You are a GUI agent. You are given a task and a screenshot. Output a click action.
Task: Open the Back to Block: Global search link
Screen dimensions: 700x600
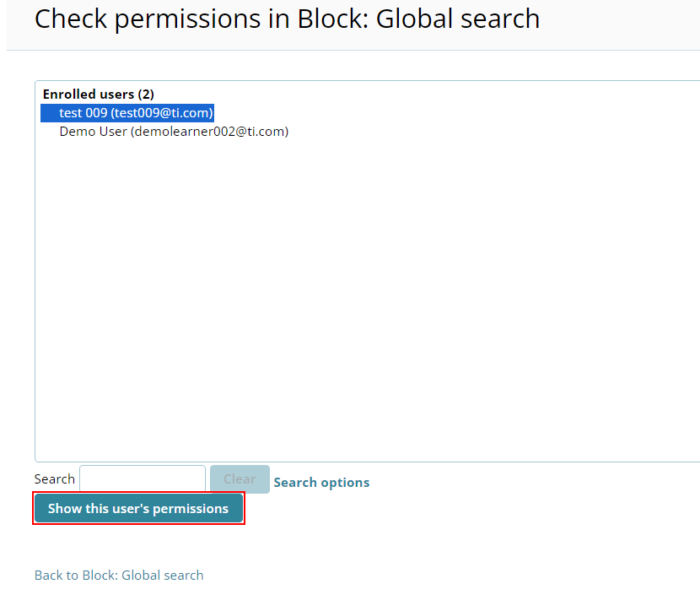(119, 576)
